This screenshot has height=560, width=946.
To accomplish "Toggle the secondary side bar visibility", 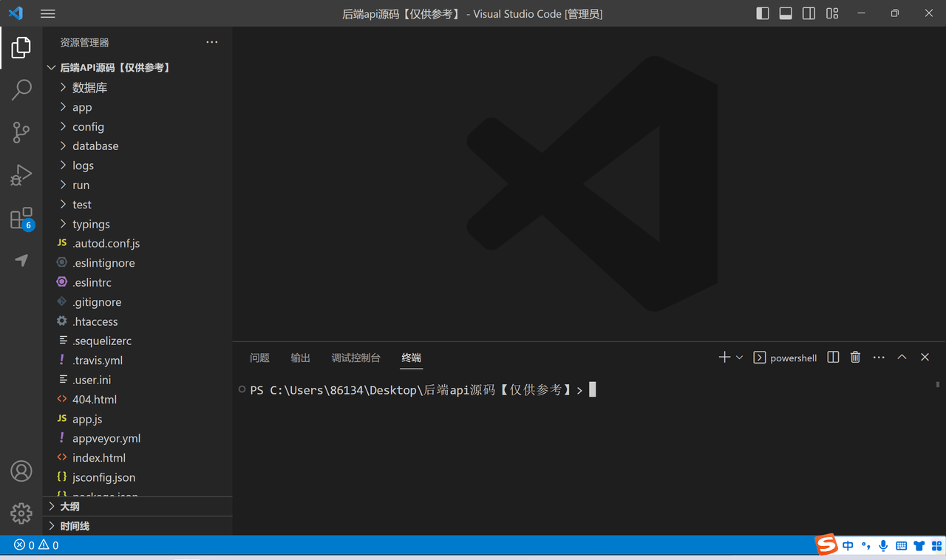I will (x=809, y=13).
